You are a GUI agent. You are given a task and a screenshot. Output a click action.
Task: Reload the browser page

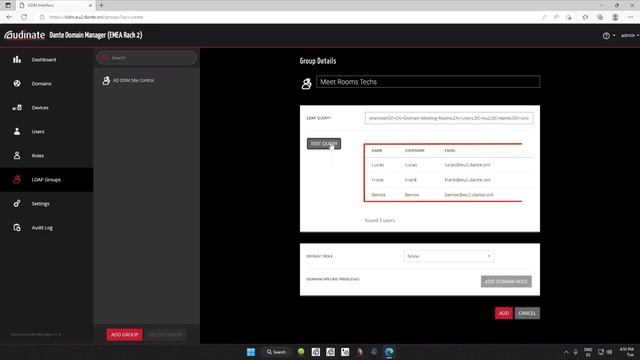(x=24, y=17)
